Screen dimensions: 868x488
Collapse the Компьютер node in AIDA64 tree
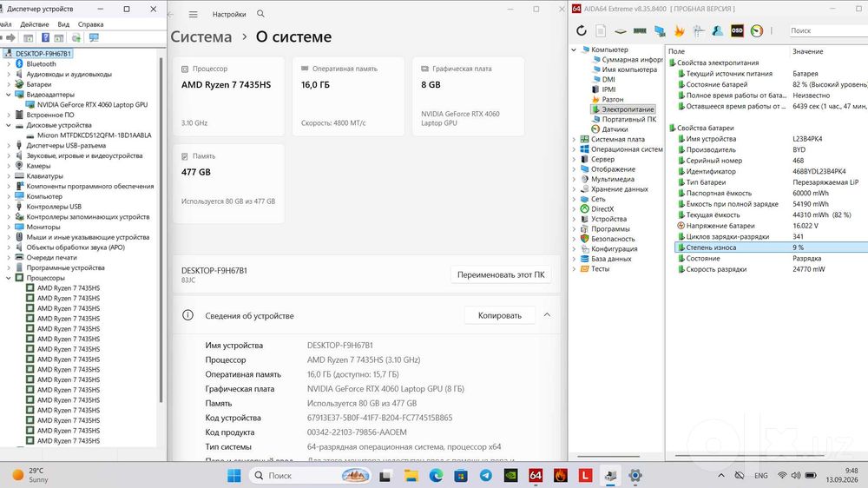coord(574,49)
